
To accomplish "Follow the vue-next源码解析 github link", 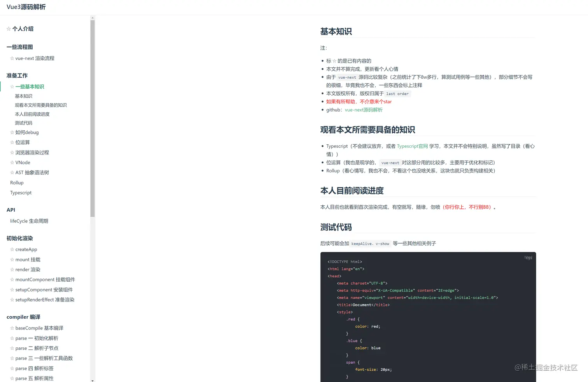I will [x=364, y=110].
